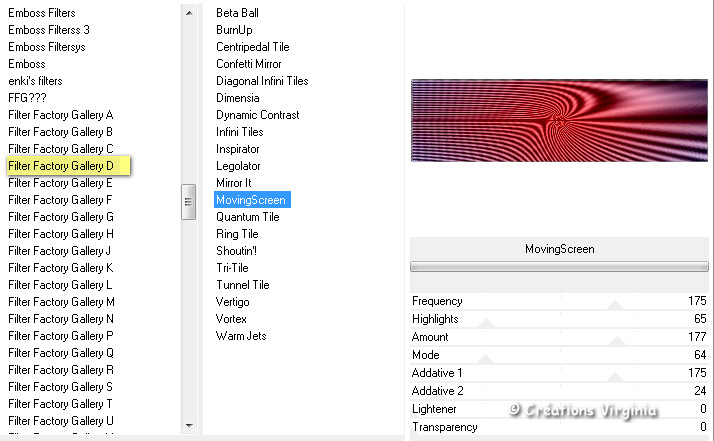Open Filter Factory Gallery E
The image size is (714, 441).
pos(60,183)
